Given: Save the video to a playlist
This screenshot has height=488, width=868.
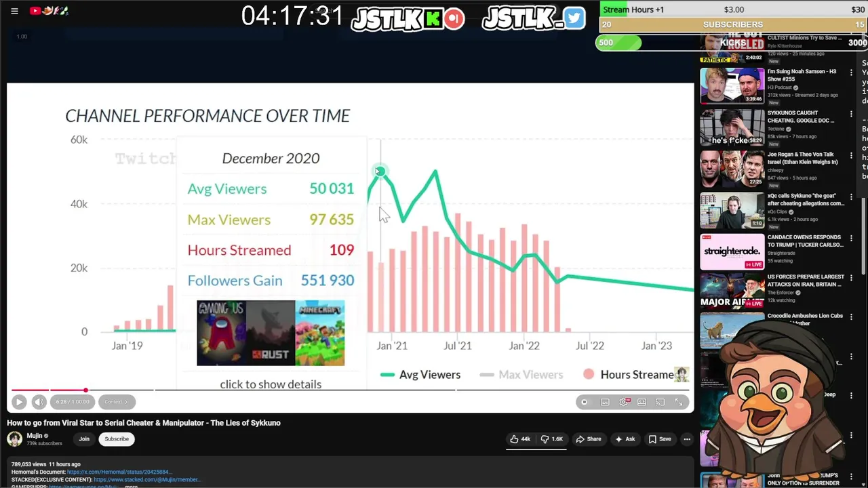Looking at the screenshot, I should [x=660, y=439].
